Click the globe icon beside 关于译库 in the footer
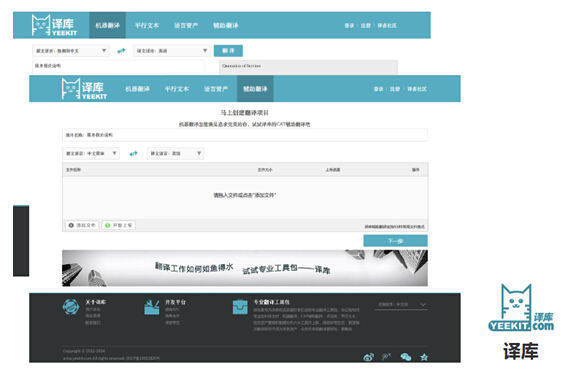This screenshot has width=561, height=380. click(71, 307)
